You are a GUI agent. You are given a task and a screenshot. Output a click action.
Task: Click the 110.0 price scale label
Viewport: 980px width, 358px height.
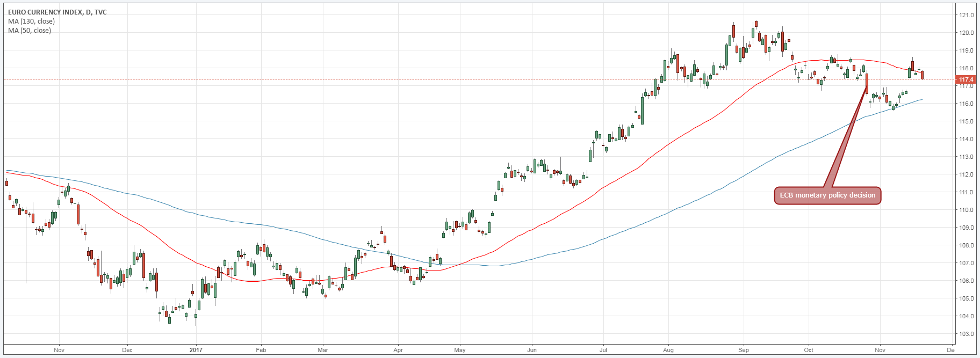[x=967, y=210]
